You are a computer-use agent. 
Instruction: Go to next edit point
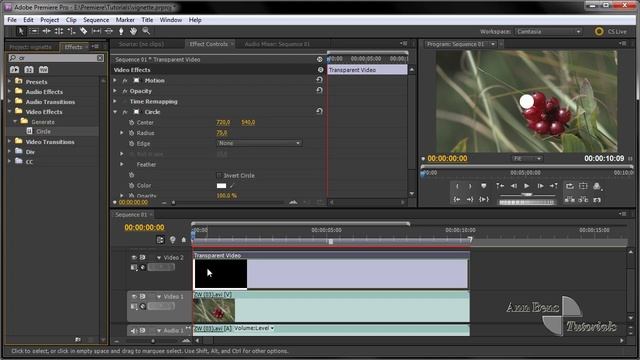coord(554,186)
